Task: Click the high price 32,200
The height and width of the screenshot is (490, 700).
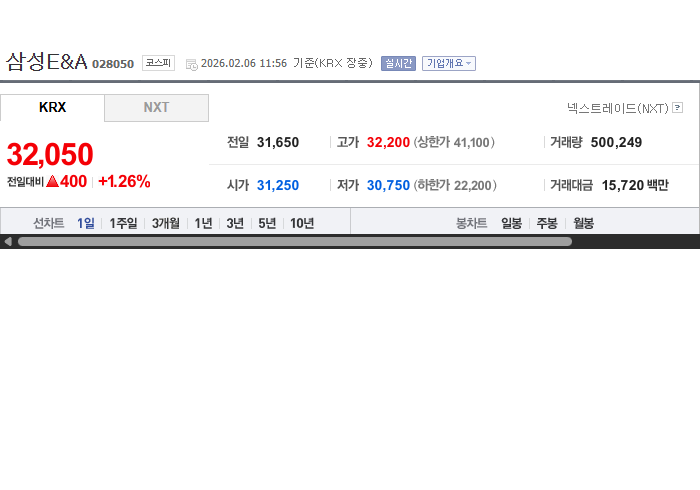Action: click(388, 142)
